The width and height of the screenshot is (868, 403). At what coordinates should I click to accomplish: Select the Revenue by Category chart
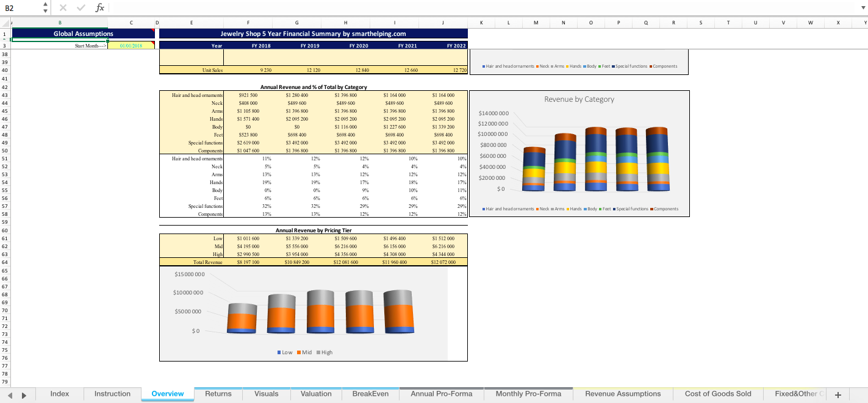(x=579, y=152)
